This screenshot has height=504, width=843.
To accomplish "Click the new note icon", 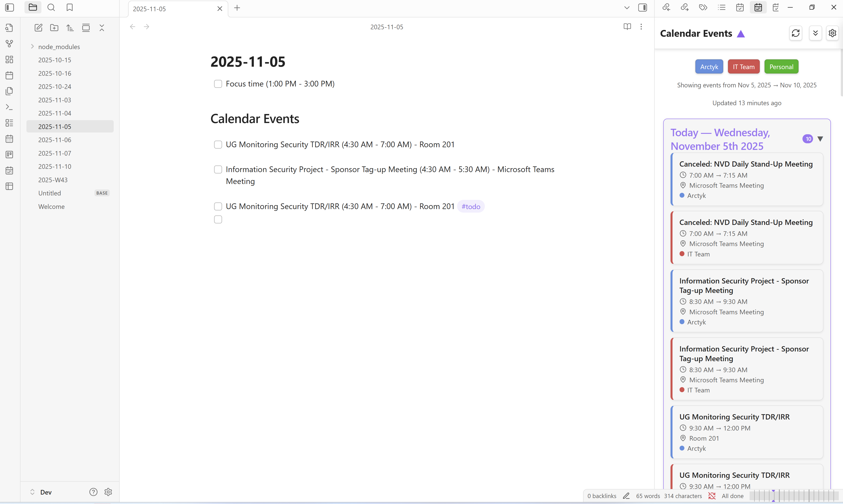I will pos(38,28).
